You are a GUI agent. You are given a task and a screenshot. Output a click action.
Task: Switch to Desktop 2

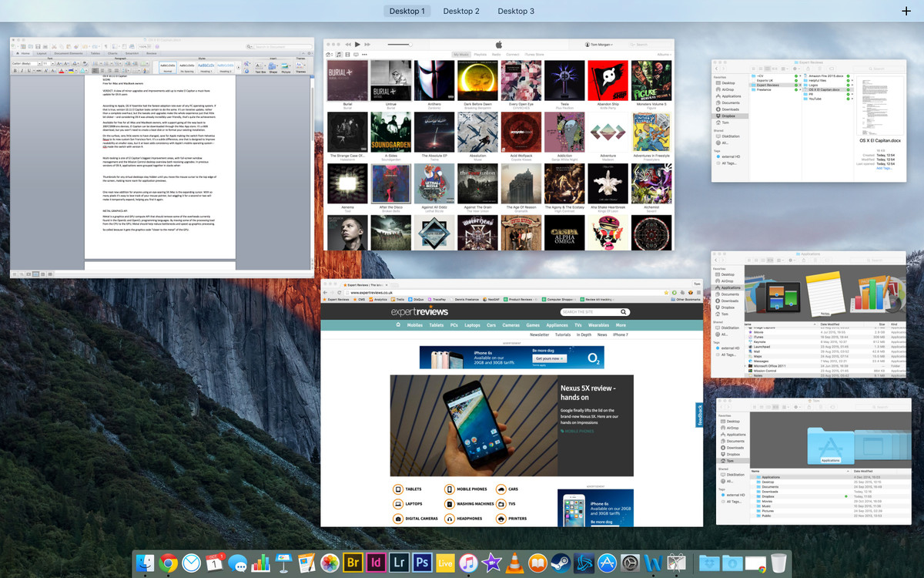461,11
